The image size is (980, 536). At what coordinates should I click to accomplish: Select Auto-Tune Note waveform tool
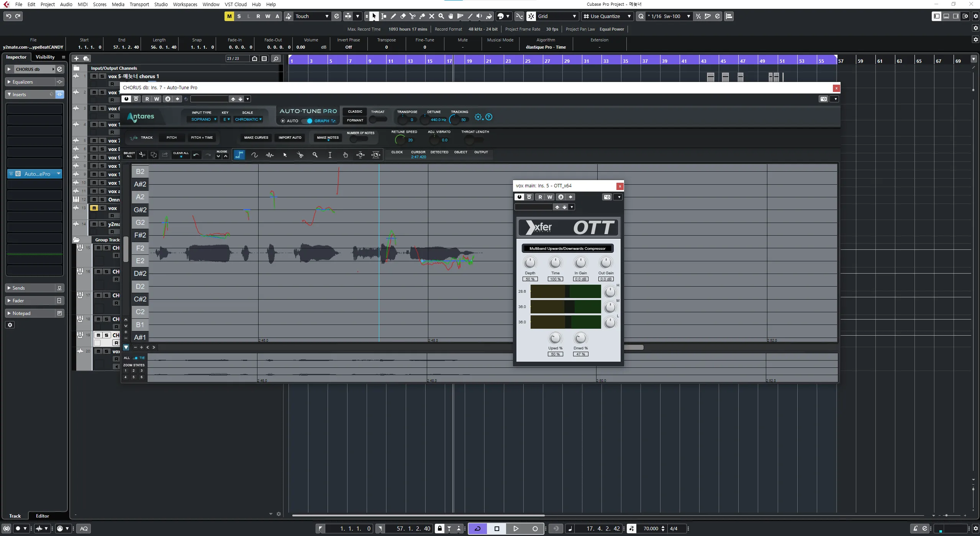point(270,155)
